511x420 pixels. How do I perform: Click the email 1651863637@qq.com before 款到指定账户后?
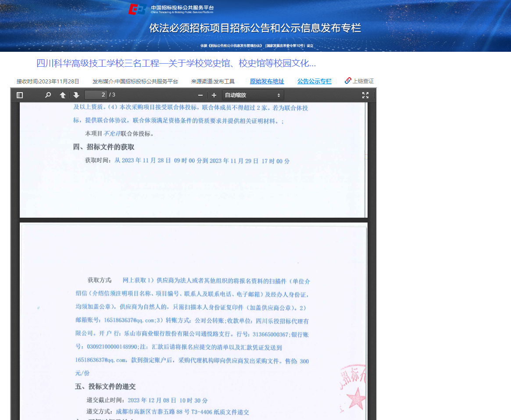pyautogui.click(x=100, y=360)
